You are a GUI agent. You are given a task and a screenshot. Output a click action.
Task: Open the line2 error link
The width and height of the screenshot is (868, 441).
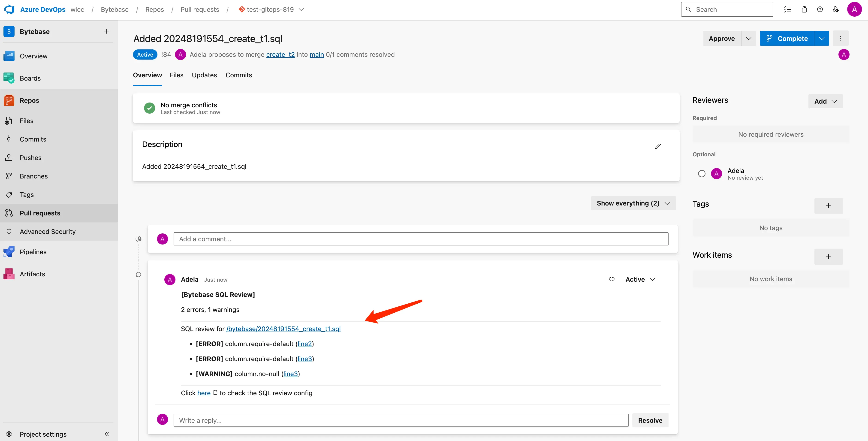(305, 344)
